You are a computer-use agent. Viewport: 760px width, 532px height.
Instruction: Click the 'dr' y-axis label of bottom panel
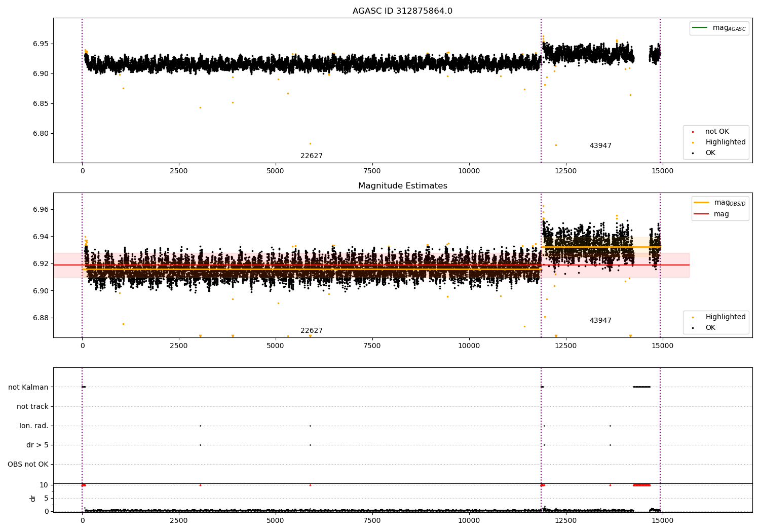point(33,499)
